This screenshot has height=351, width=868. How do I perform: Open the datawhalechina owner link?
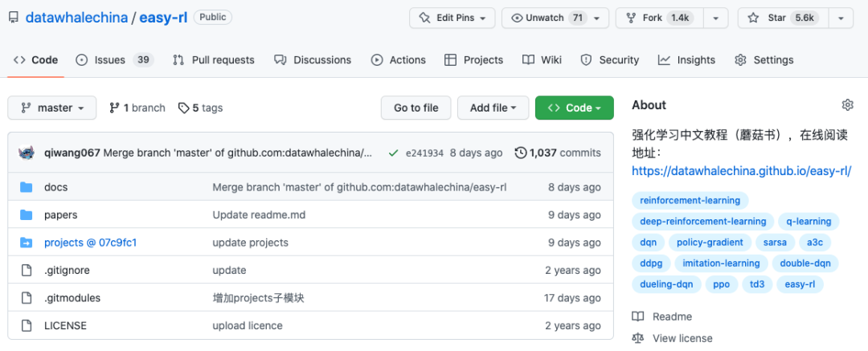pyautogui.click(x=76, y=18)
